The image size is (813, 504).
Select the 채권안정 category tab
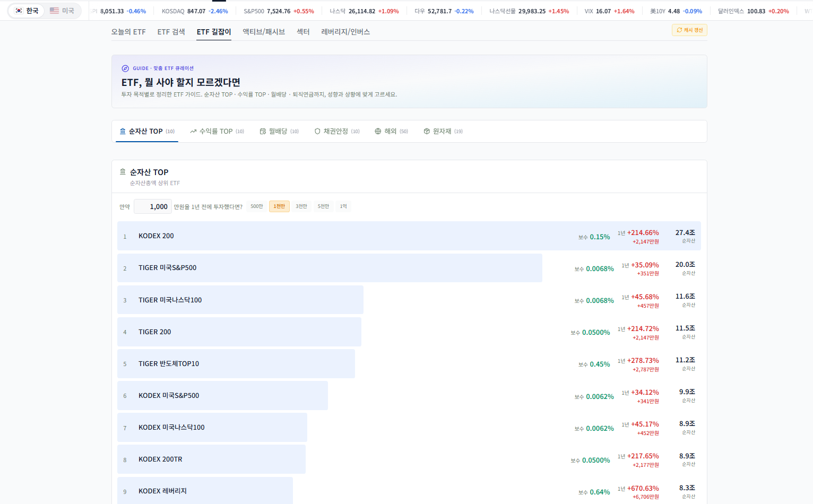(x=337, y=131)
